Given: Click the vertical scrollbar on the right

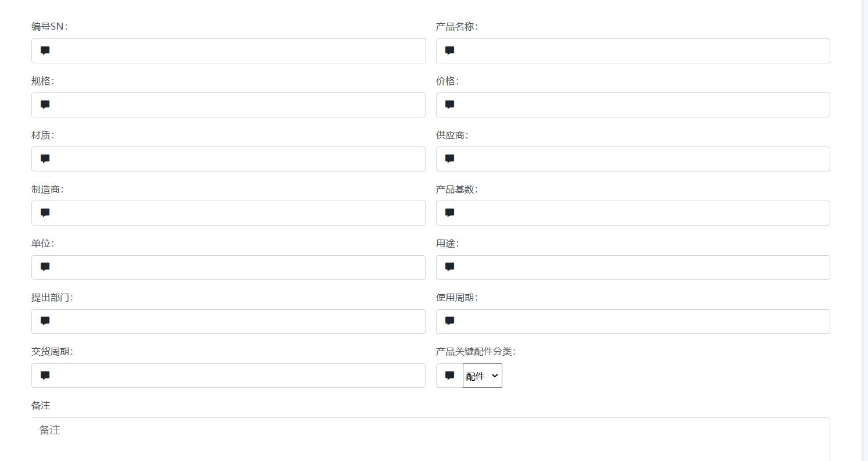Looking at the screenshot, I should click(x=865, y=233).
